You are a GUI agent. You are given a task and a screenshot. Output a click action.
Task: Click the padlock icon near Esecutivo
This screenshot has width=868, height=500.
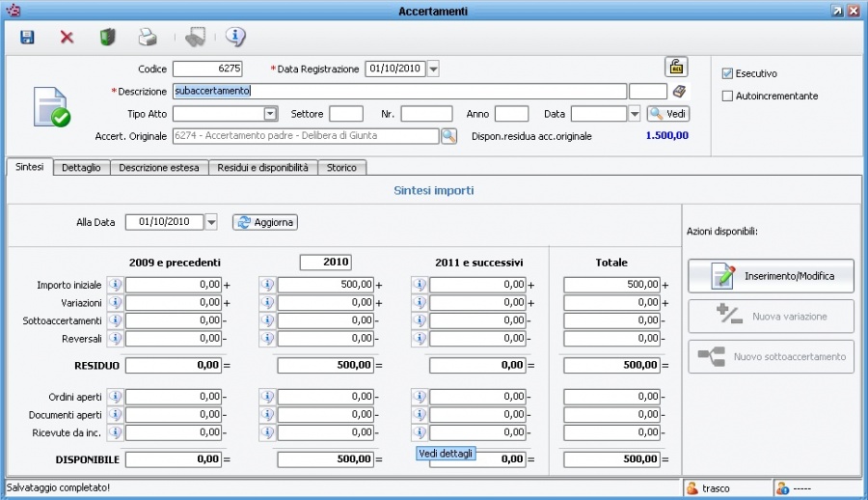pyautogui.click(x=676, y=67)
